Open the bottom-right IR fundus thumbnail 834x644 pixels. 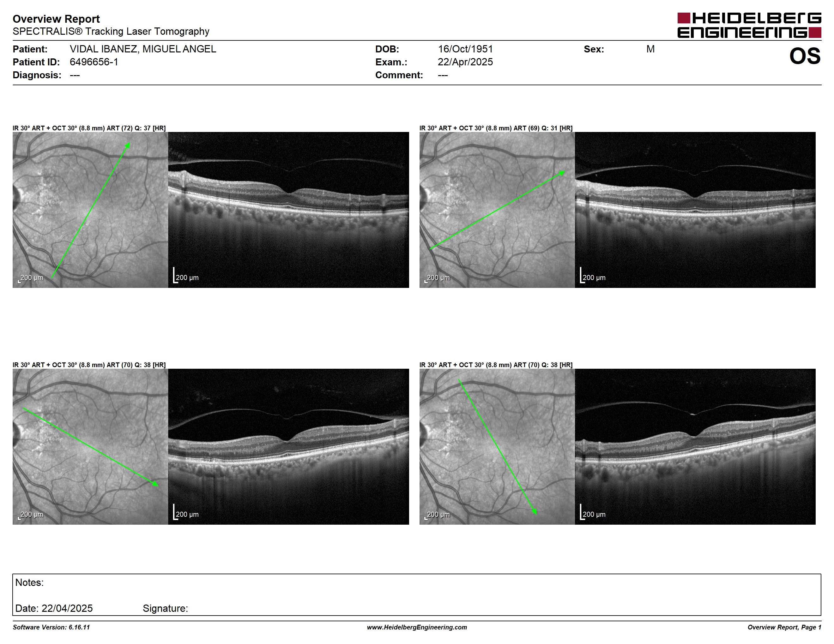pyautogui.click(x=497, y=446)
